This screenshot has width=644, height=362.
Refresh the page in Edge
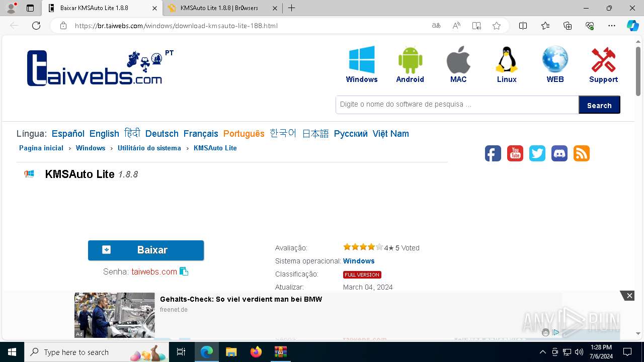[x=36, y=26]
